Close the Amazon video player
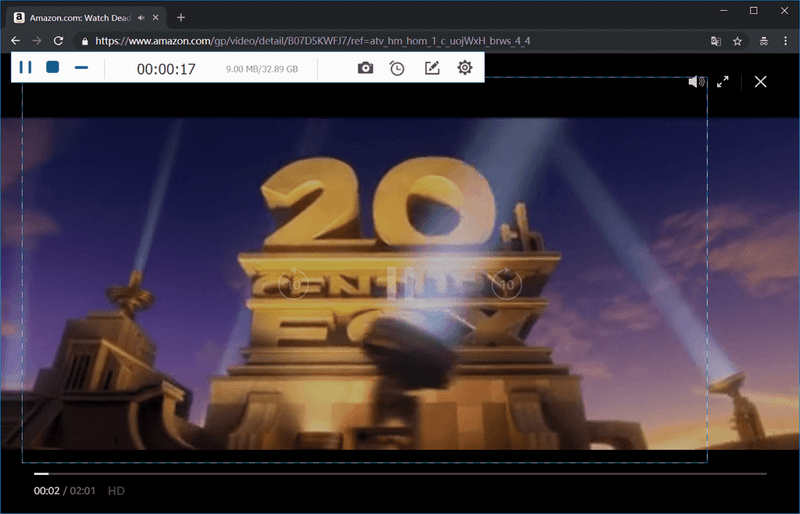 761,81
